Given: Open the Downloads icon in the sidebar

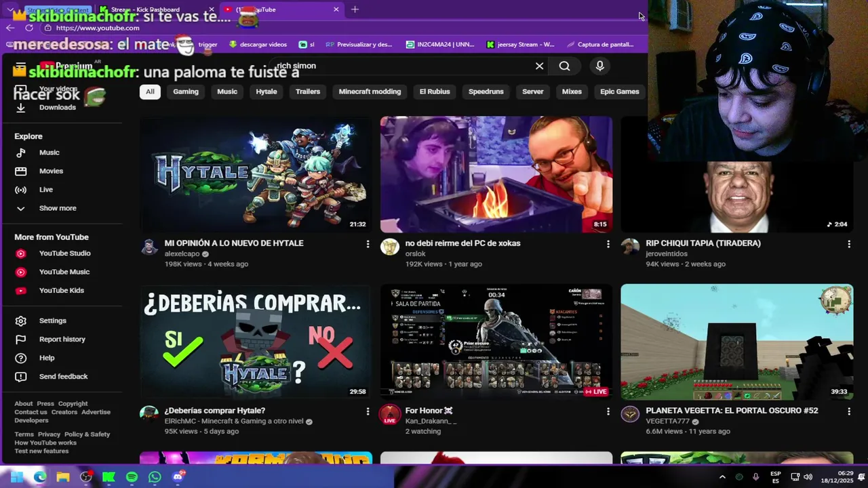Looking at the screenshot, I should pos(21,107).
